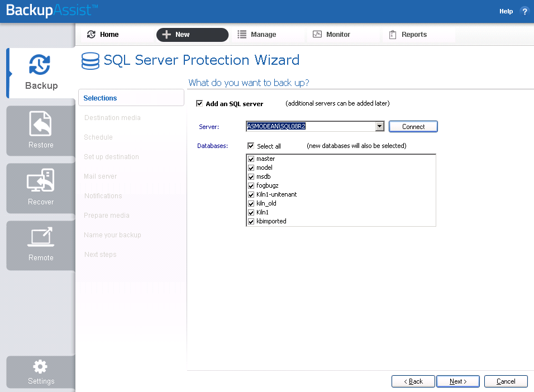Uncheck the fogbugz database
534x392 pixels.
pyautogui.click(x=251, y=185)
